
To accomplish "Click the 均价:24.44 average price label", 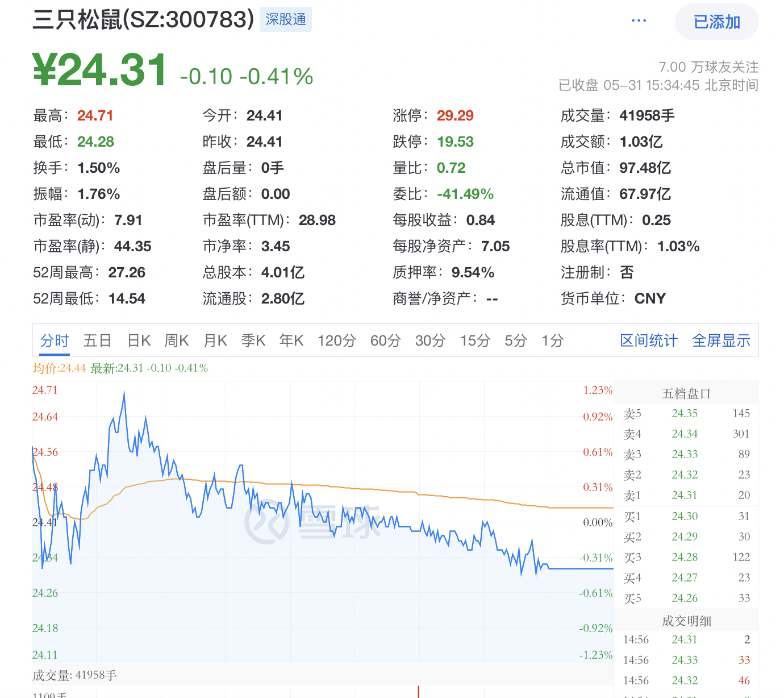I will pyautogui.click(x=59, y=368).
